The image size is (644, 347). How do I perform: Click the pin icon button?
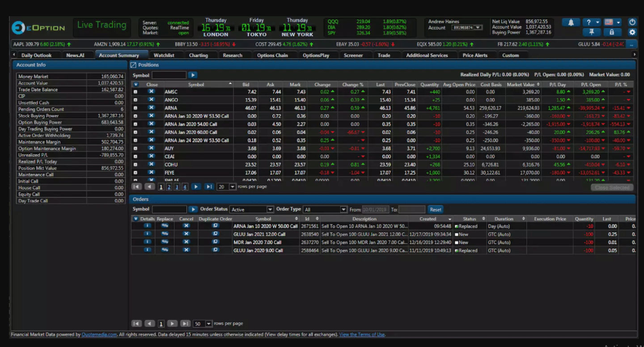(x=592, y=32)
